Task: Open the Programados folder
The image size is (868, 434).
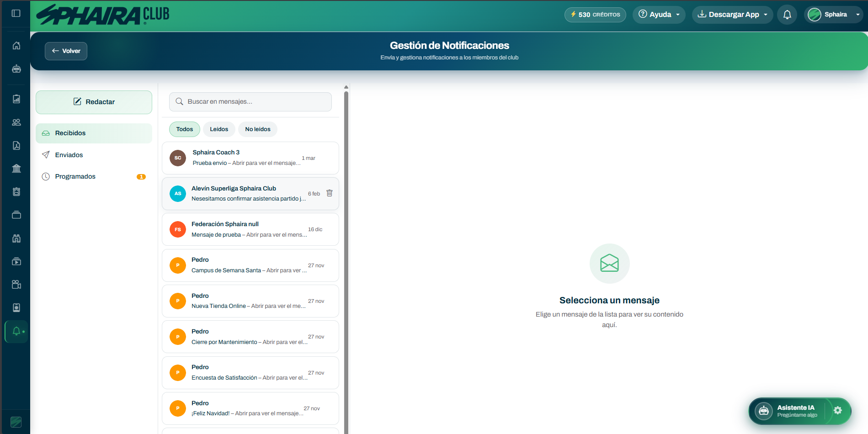Action: point(75,176)
